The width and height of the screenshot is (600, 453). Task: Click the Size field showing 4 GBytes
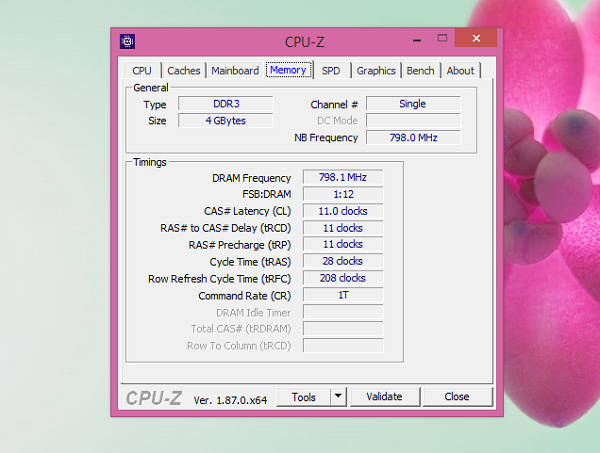[x=225, y=121]
